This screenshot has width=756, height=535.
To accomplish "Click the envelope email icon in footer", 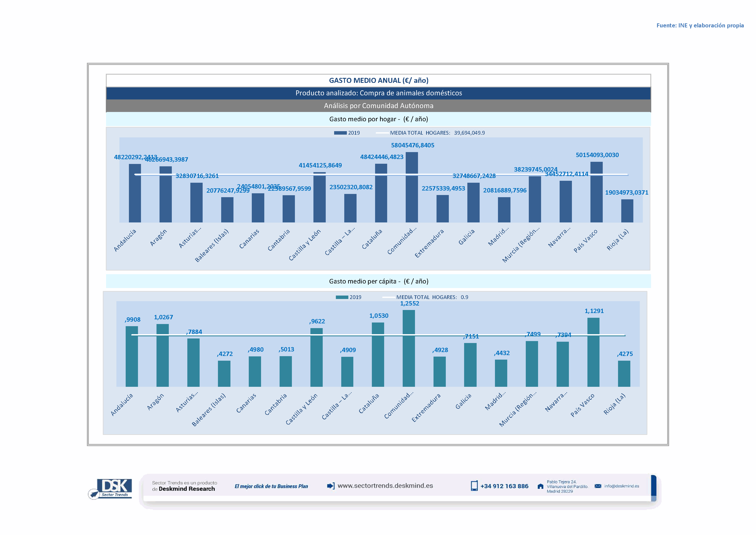I will [598, 486].
